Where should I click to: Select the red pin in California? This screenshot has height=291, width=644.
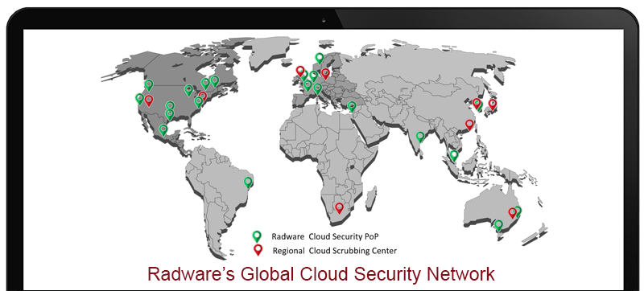[149, 100]
